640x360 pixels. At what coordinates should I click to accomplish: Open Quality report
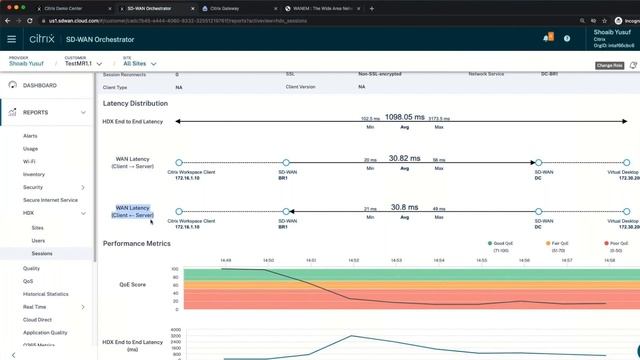click(31, 268)
